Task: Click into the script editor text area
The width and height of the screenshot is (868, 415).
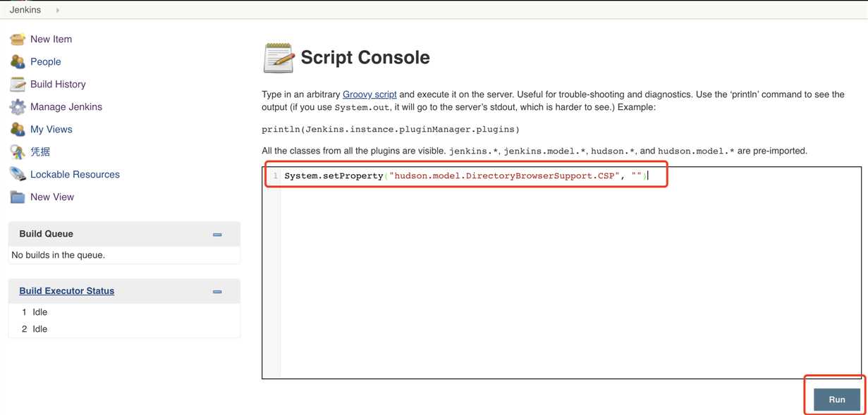Action: (x=561, y=273)
